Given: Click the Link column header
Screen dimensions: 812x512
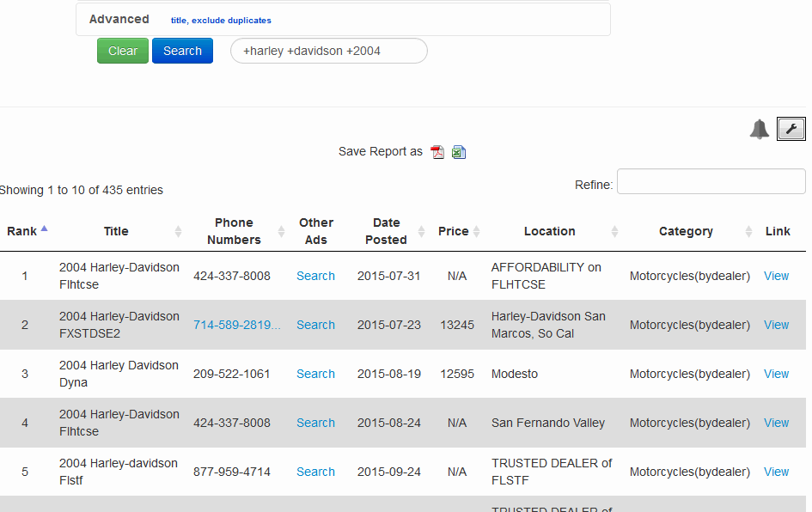Looking at the screenshot, I should click(778, 231).
